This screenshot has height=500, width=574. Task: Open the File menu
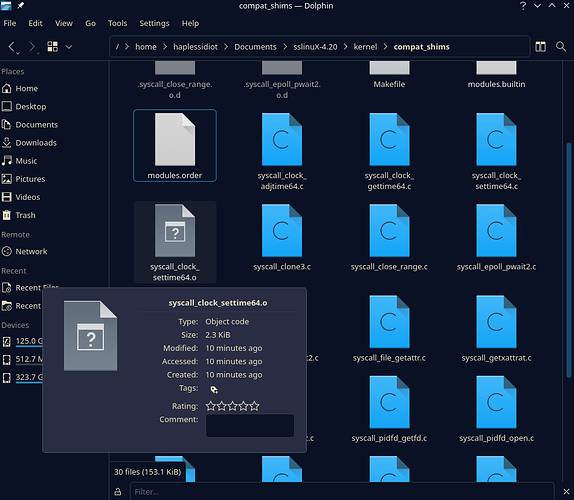10,23
